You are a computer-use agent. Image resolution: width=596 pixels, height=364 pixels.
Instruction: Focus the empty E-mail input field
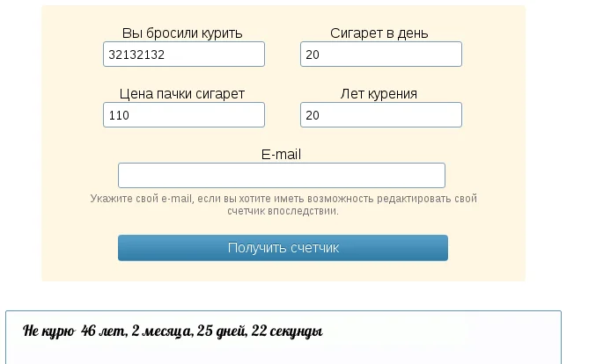(x=281, y=175)
